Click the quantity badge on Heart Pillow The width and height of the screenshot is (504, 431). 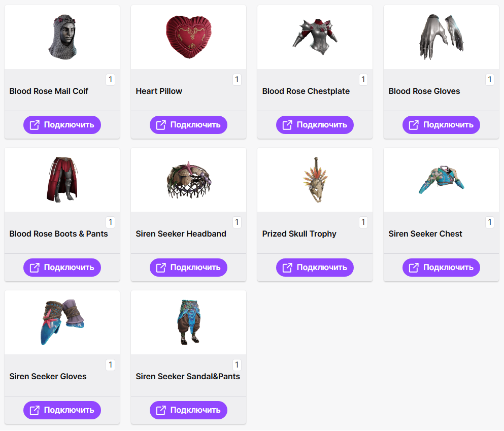pyautogui.click(x=237, y=79)
